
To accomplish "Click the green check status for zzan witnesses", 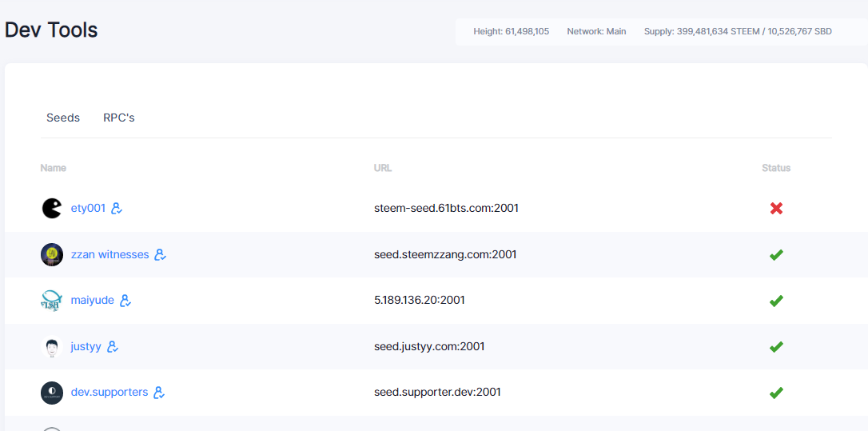I will click(776, 255).
